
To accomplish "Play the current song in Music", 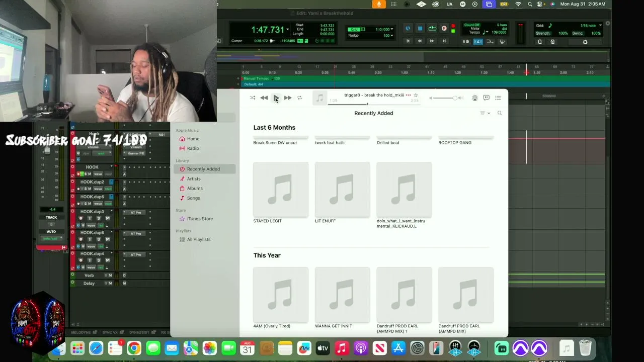I will pyautogui.click(x=276, y=98).
